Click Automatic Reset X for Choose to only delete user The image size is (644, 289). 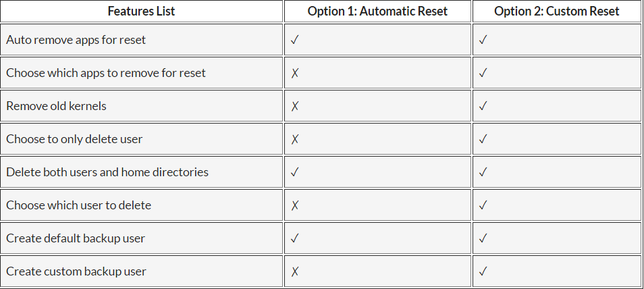point(295,139)
